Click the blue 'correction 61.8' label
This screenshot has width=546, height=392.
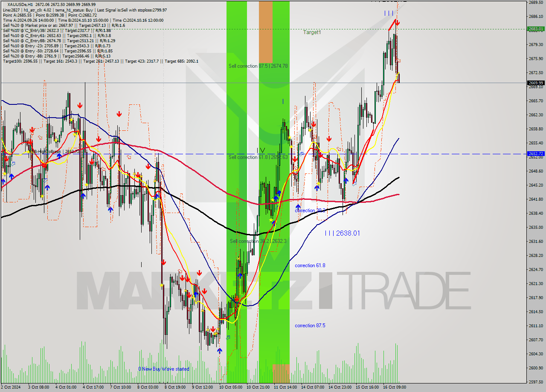[x=310, y=265]
